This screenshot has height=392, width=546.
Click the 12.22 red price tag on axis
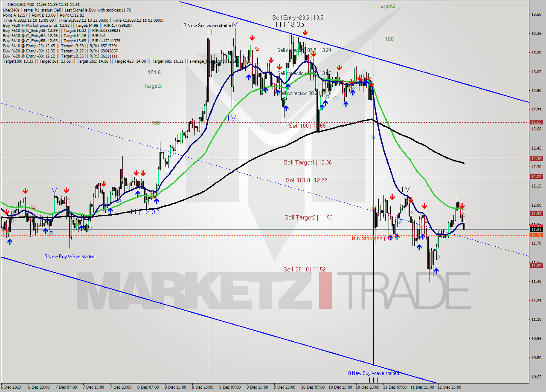click(536, 176)
